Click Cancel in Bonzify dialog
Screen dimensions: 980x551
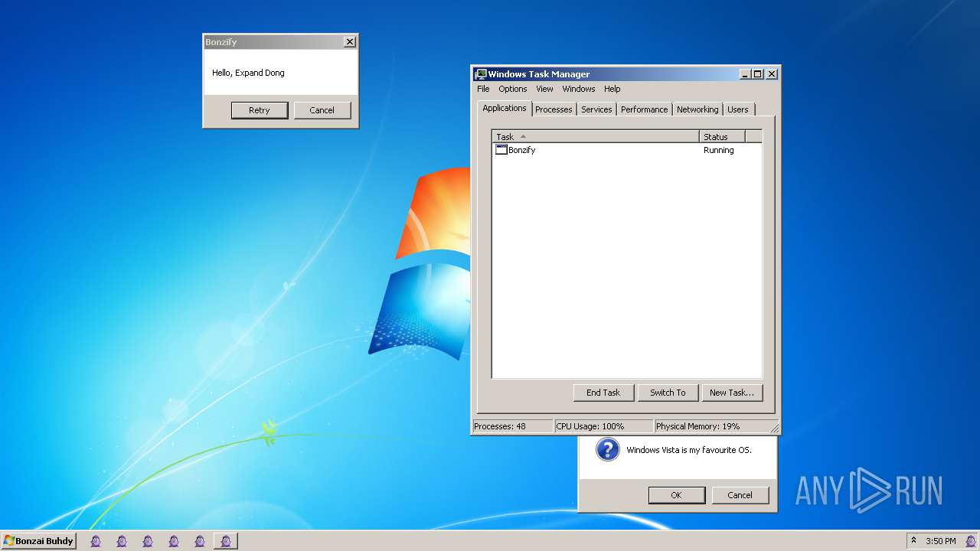(322, 110)
